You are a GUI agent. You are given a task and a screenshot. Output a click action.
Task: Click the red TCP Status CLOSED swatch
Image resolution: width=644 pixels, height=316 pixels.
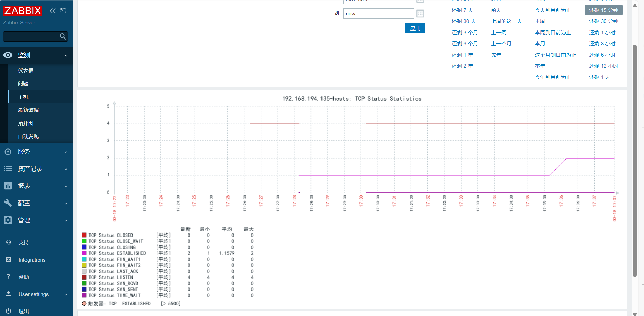[84, 235]
